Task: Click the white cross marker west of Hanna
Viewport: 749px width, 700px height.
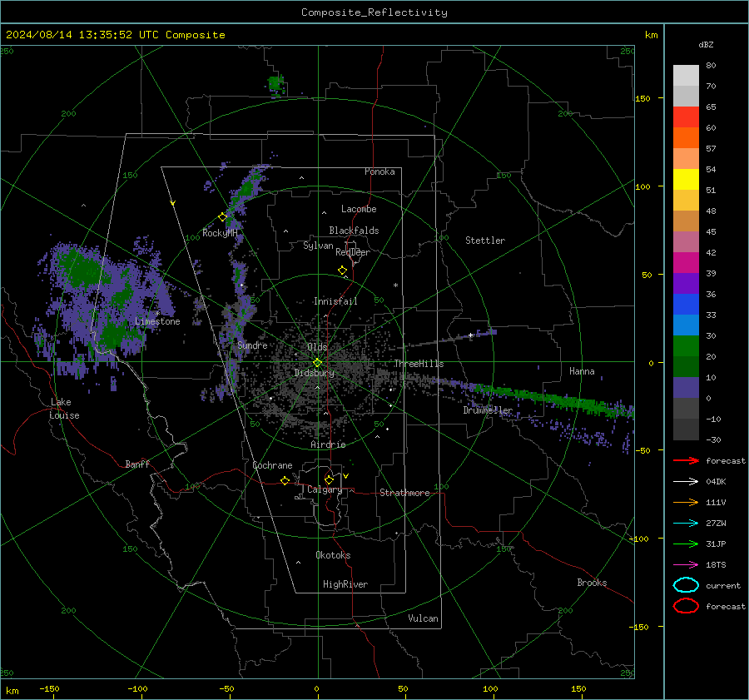Action: [x=471, y=335]
